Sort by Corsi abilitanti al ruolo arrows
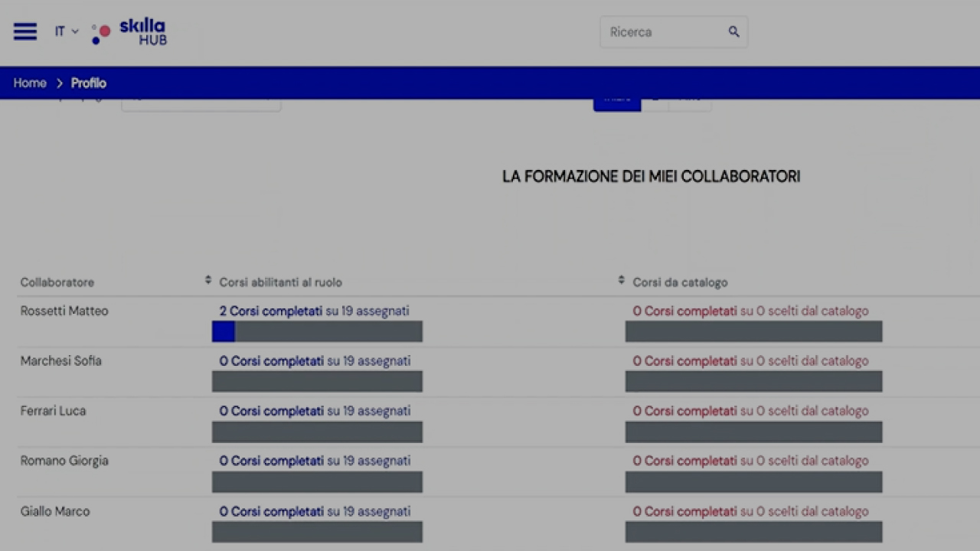980x551 pixels. [x=621, y=281]
